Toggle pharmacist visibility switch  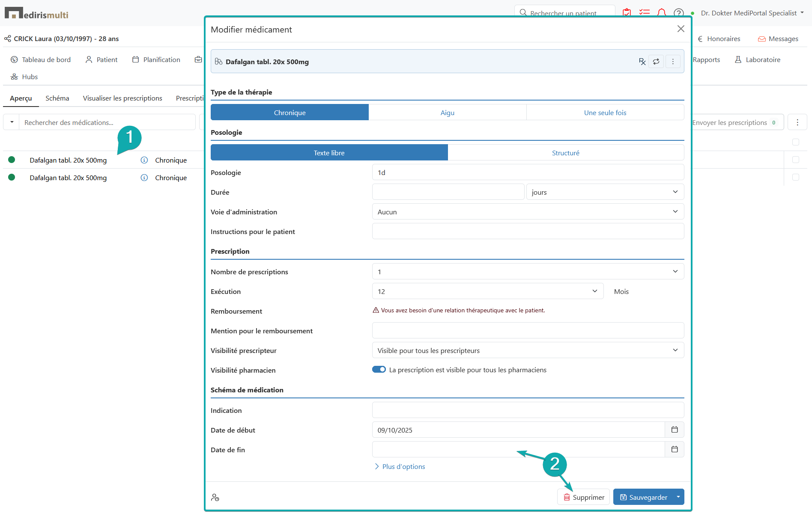click(379, 370)
